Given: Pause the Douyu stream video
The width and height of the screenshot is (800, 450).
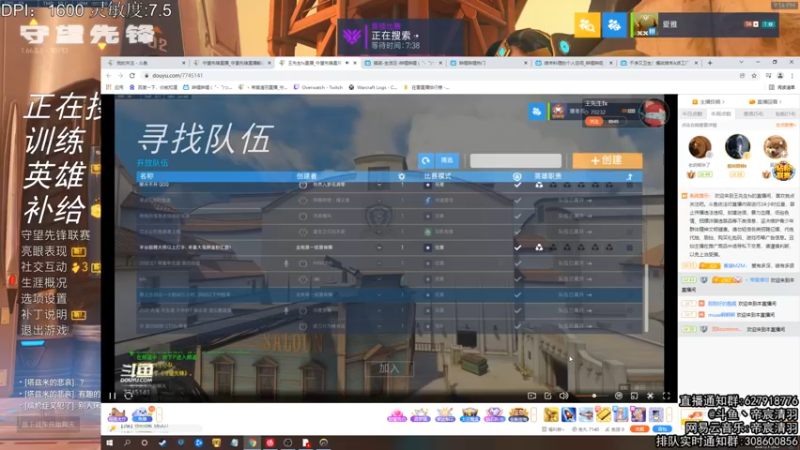Looking at the screenshot, I should tap(112, 395).
